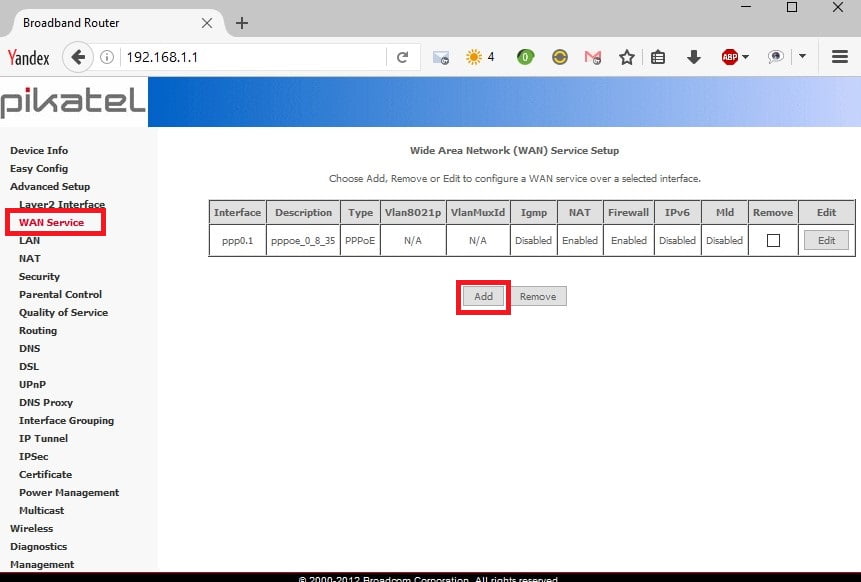
Task: Click the address bar showing 192.168.1.1
Action: pyautogui.click(x=250, y=57)
